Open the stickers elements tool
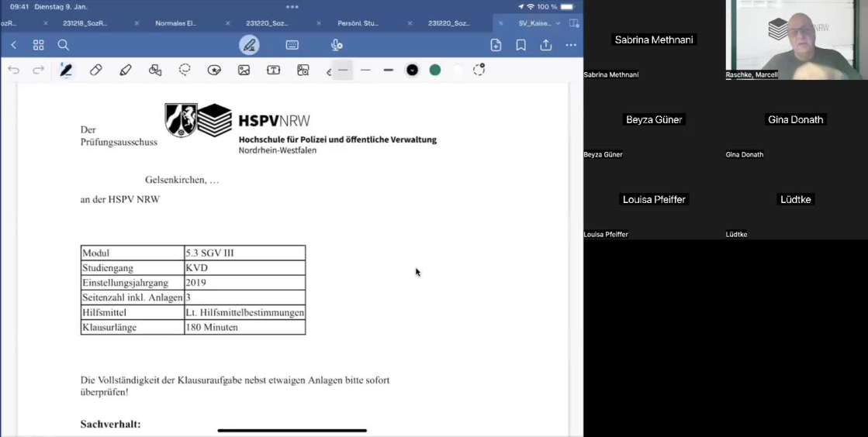This screenshot has width=868, height=437. pos(214,71)
